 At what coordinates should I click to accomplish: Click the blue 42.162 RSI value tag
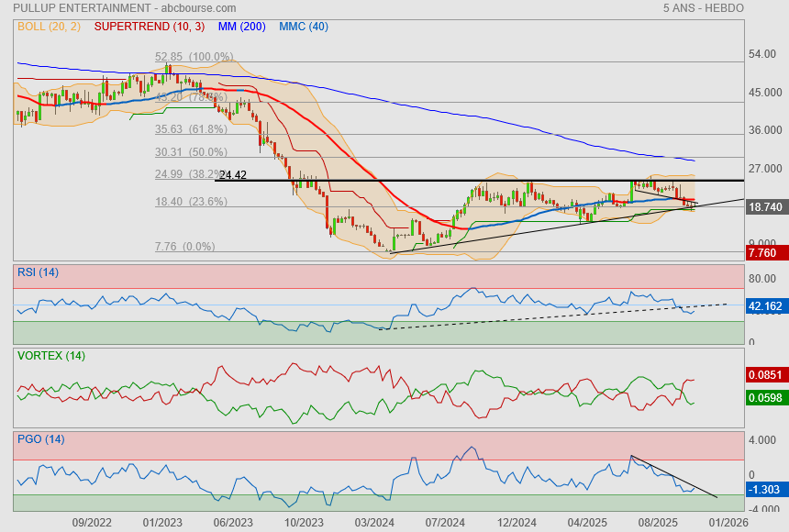pyautogui.click(x=765, y=306)
